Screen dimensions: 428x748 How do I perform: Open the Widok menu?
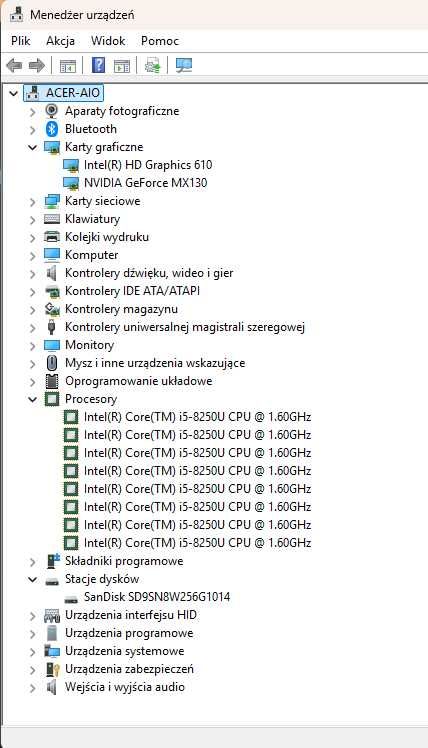[108, 41]
